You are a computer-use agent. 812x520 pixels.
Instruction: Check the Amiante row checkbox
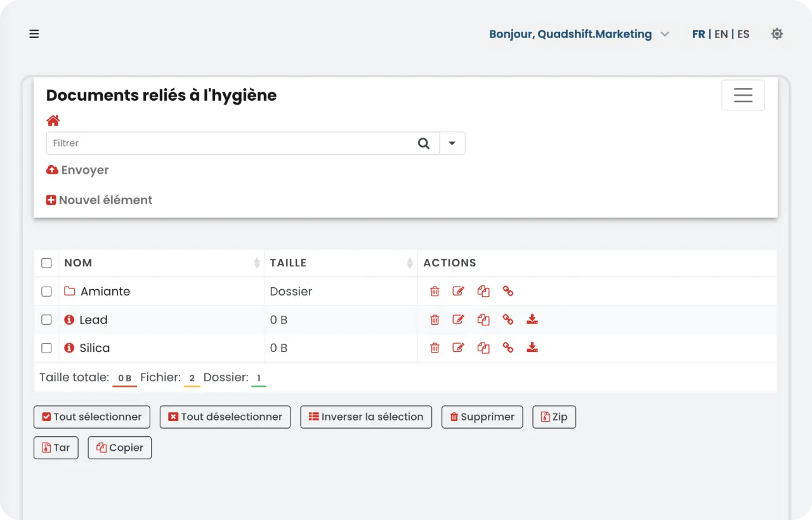pyautogui.click(x=46, y=292)
